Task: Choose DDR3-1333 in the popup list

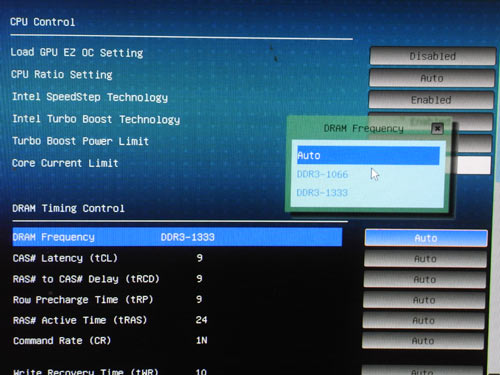Action: [x=322, y=192]
